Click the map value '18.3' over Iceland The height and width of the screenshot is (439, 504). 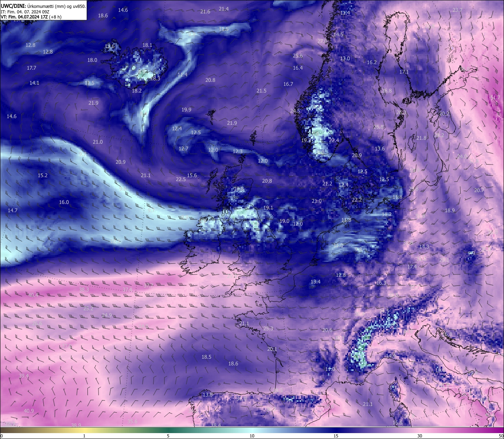[155, 78]
